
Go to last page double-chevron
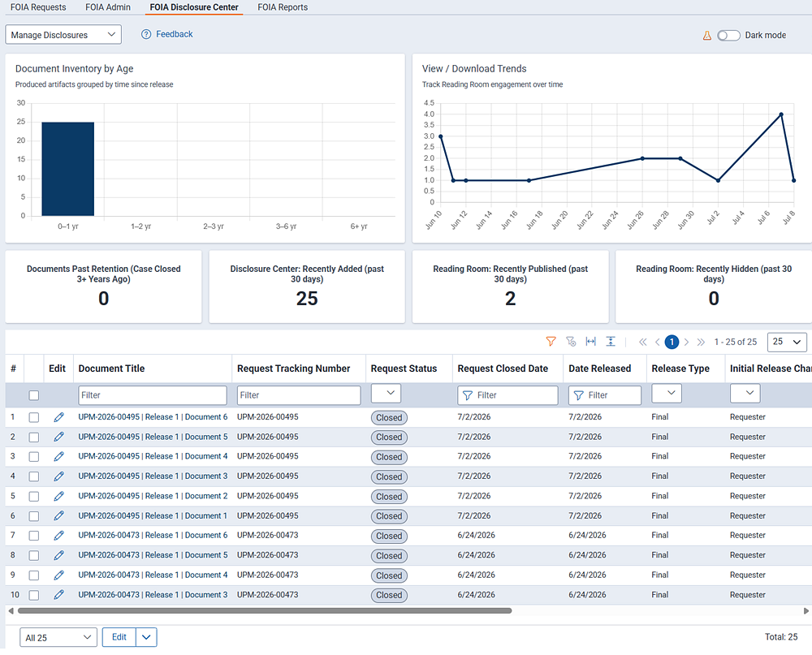[701, 343]
